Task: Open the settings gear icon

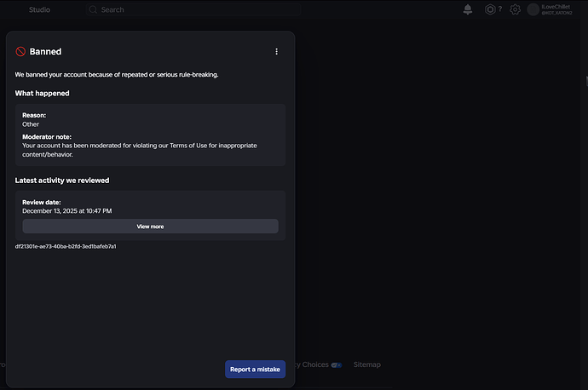Action: [x=515, y=9]
